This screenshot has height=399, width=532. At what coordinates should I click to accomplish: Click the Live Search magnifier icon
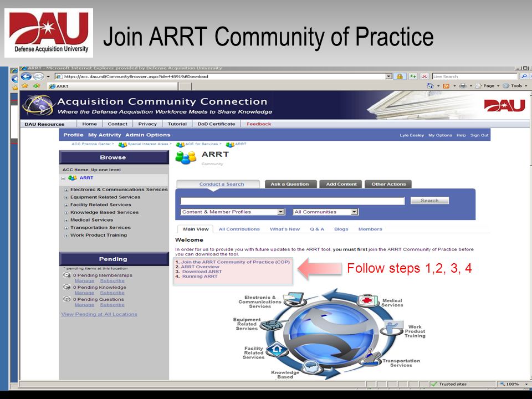(x=524, y=76)
